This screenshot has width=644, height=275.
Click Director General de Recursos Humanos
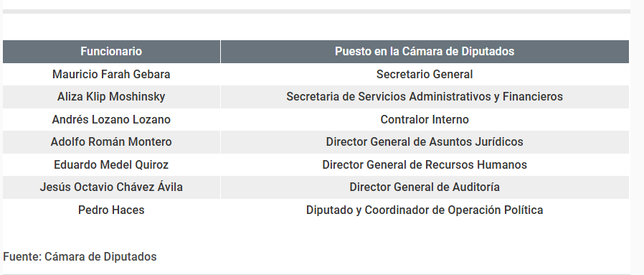coord(425,165)
